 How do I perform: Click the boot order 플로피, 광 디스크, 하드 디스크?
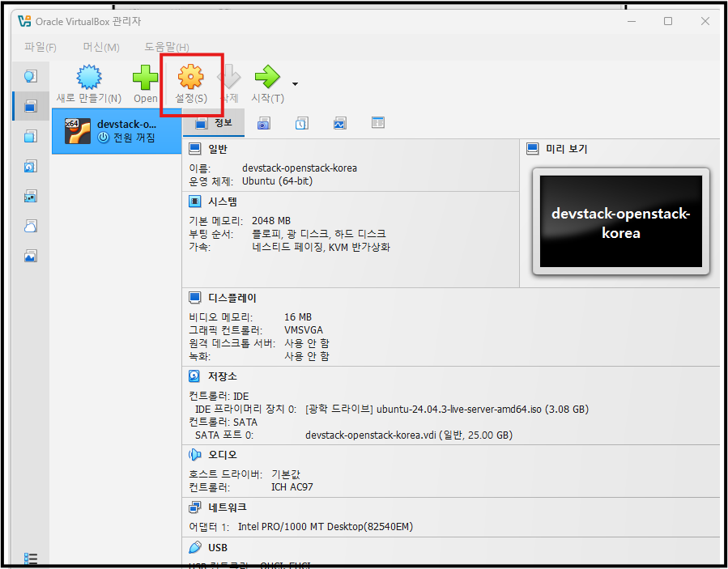pos(318,233)
